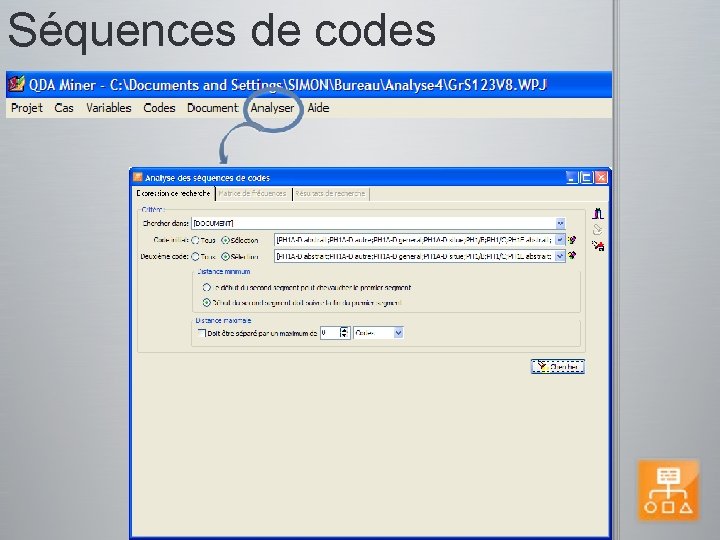Expand the Chercher dans dropdown
Screen dimensions: 720x540
[560, 223]
